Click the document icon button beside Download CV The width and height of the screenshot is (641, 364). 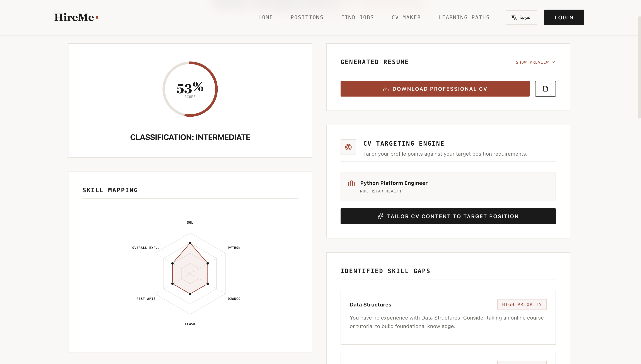(545, 88)
